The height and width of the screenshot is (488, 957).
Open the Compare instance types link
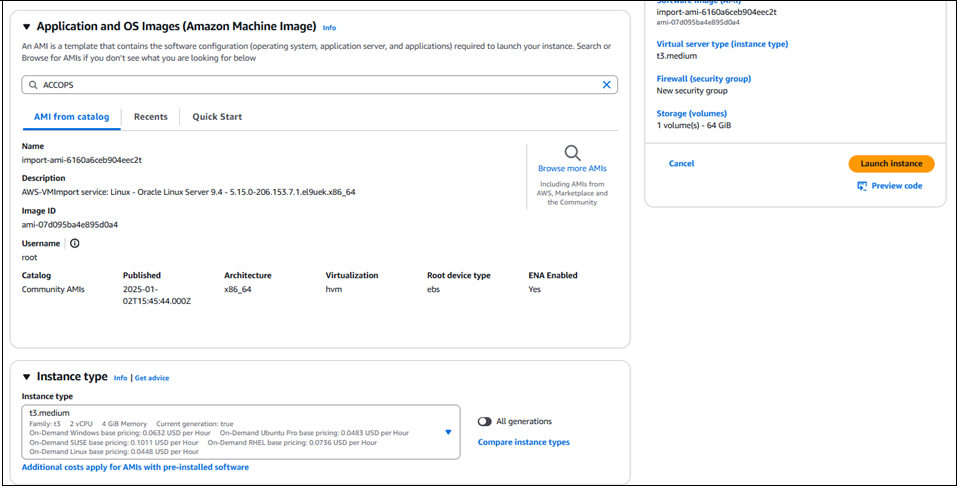[x=523, y=442]
